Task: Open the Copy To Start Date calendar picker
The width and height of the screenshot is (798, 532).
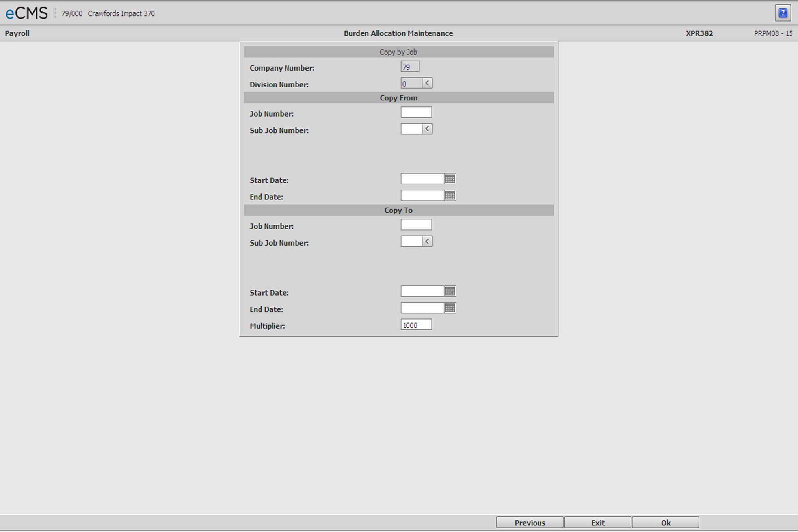Action: coord(451,291)
